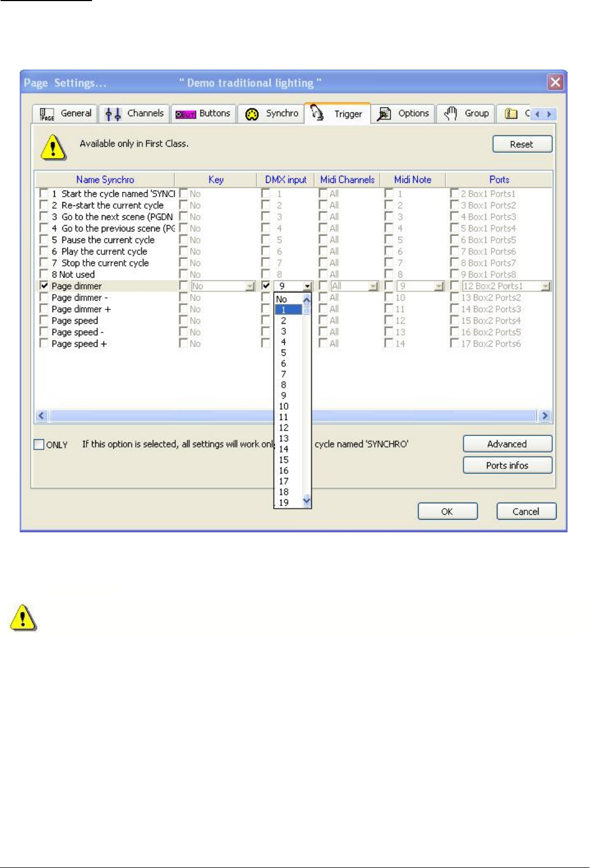The width and height of the screenshot is (590, 868).
Task: Open the Group tab
Action: (466, 113)
